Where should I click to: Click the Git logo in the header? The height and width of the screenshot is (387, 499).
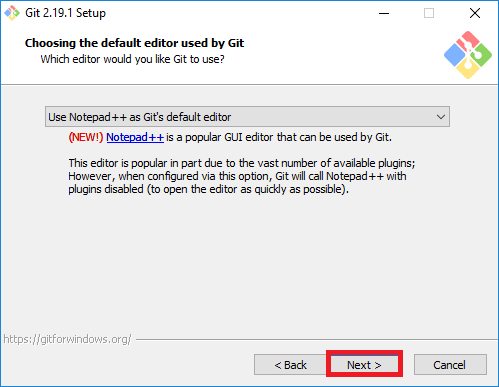(x=468, y=55)
